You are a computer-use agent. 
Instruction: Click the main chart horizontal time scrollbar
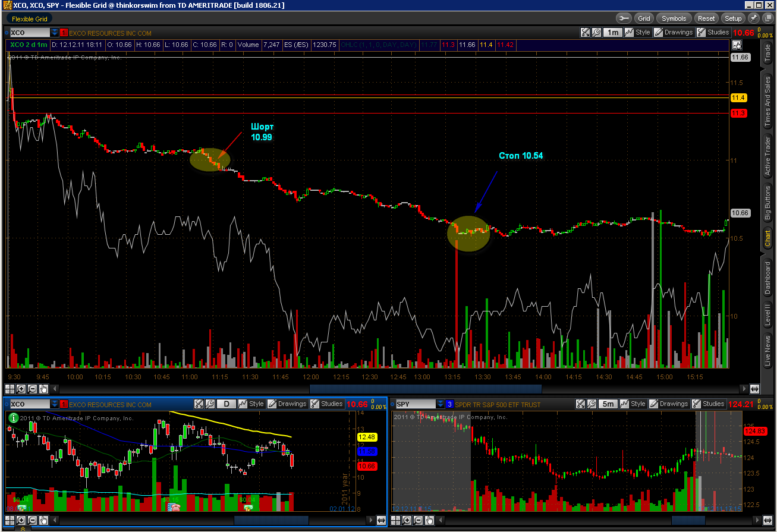coord(425,389)
